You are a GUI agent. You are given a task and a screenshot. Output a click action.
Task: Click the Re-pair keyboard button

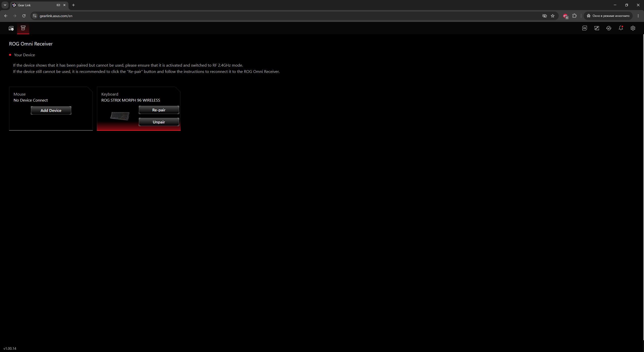159,110
